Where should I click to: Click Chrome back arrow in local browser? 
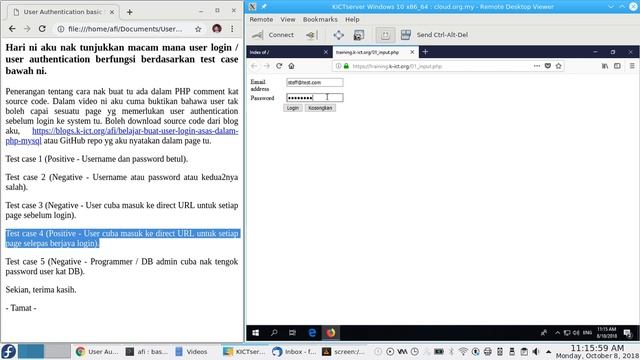[x=12, y=29]
